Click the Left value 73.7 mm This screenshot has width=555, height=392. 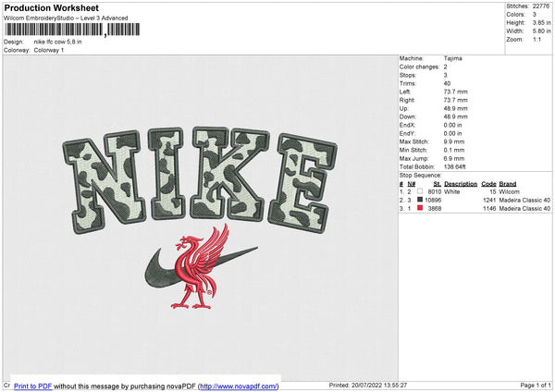click(x=455, y=92)
